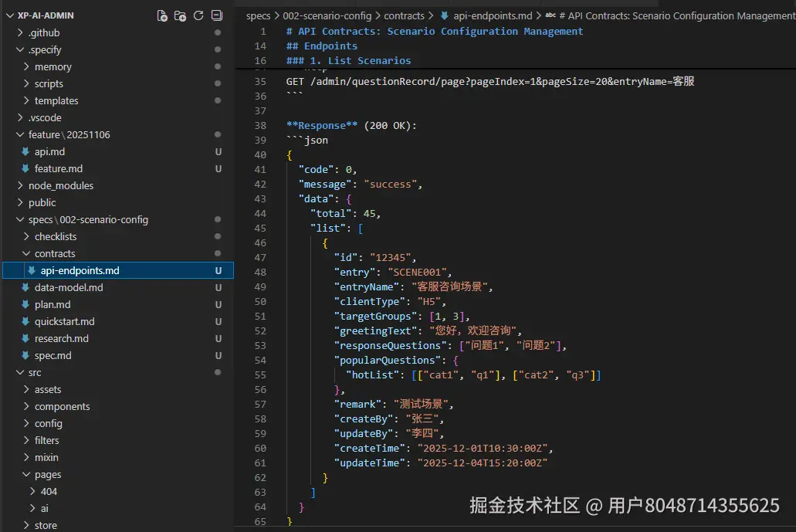Expand the scripts folder
This screenshot has height=532, width=796.
coord(26,83)
